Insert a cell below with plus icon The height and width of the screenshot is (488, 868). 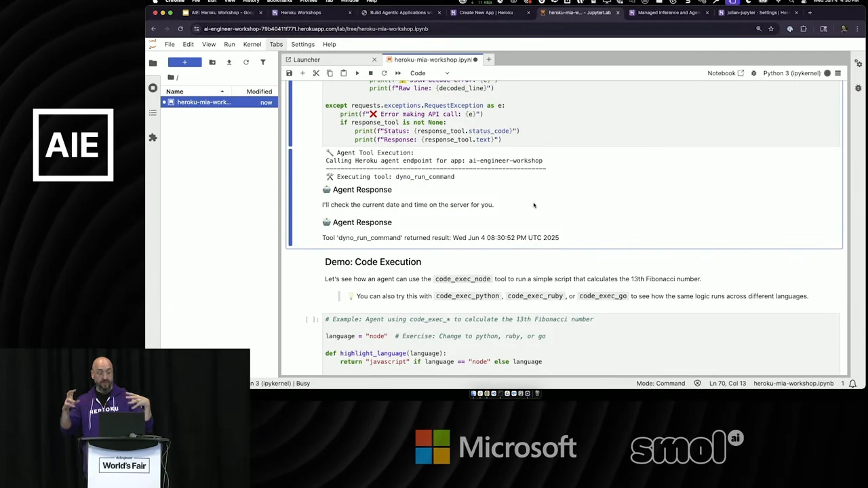pos(302,73)
